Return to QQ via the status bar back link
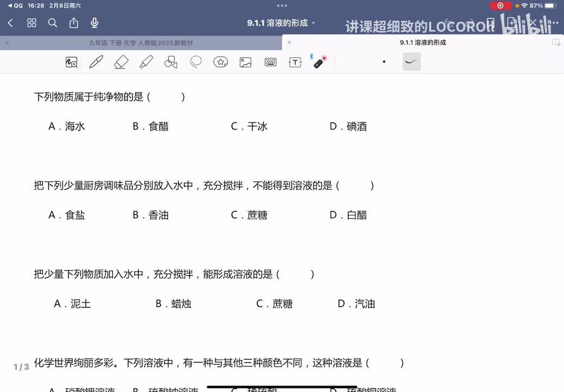Screen dimensions: 564x392 (15, 5)
